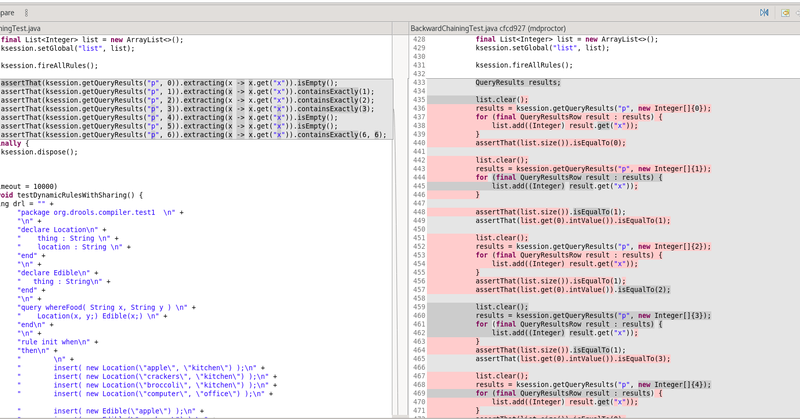Image resolution: width=800 pixels, height=419 pixels.
Task: Click line number 459 in right gutter
Action: [x=419, y=307]
